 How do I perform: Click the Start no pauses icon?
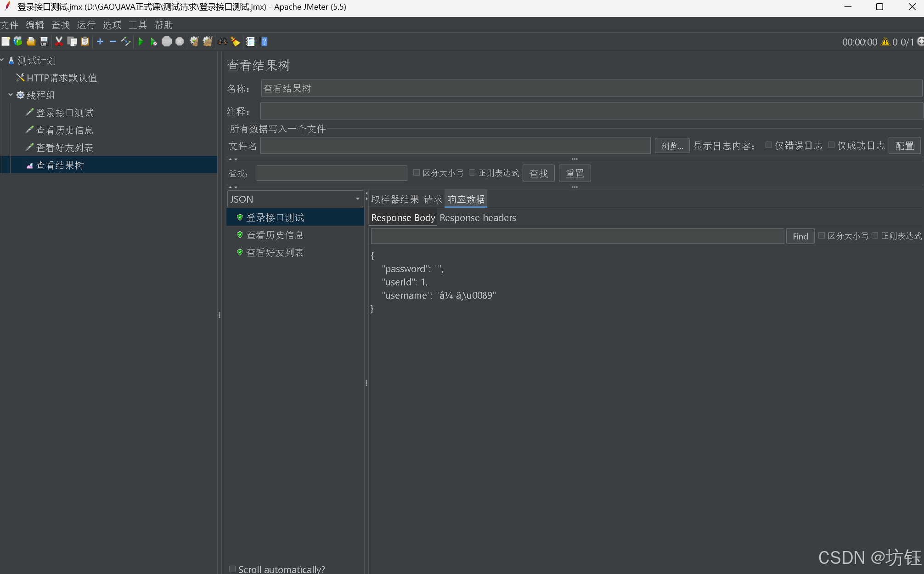click(x=154, y=42)
